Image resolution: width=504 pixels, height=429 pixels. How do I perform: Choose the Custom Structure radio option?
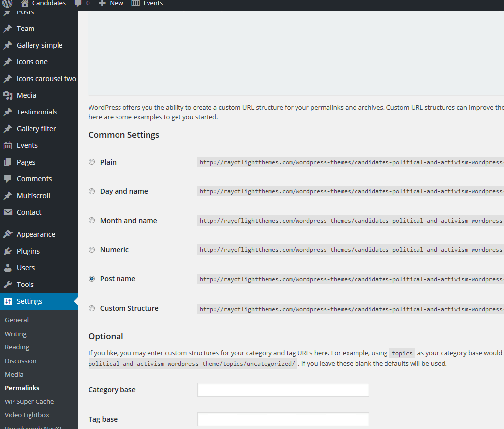92,308
